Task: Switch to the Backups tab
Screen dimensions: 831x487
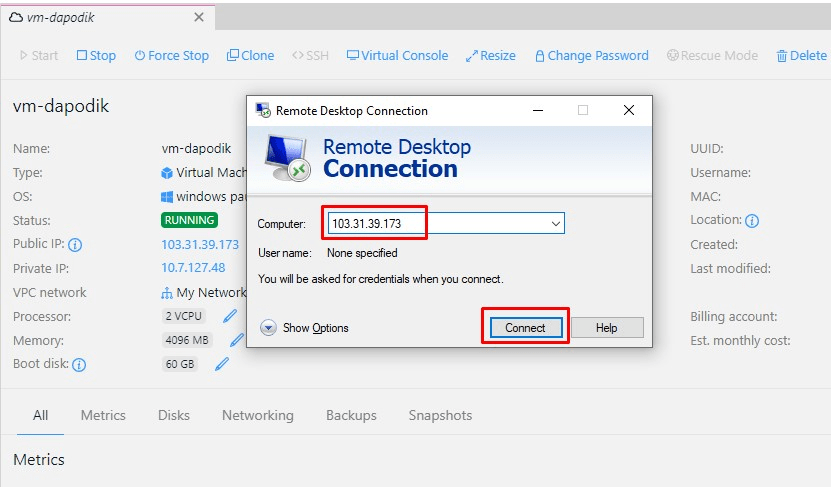Action: [x=351, y=415]
